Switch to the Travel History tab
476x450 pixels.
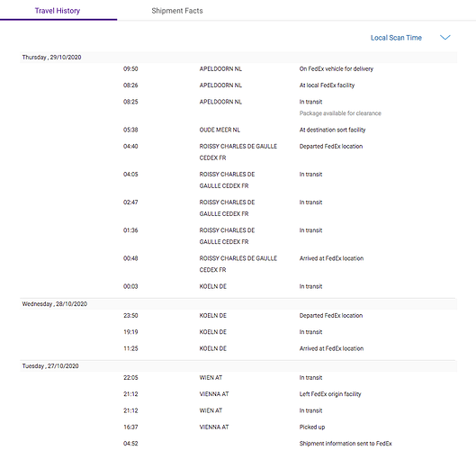click(58, 11)
